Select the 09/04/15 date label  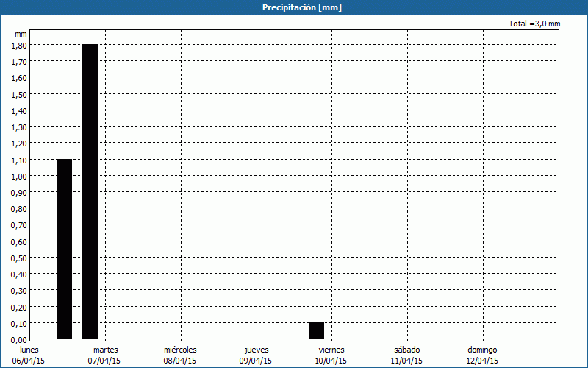(x=256, y=361)
